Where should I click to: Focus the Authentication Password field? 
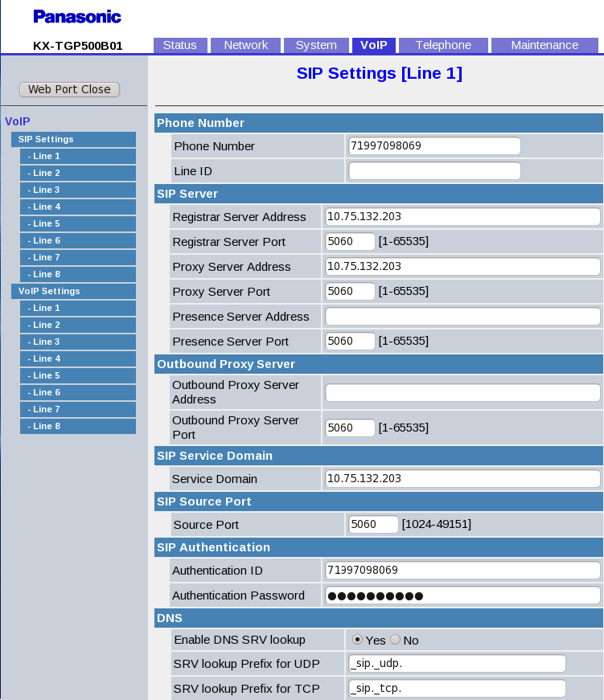click(x=462, y=596)
